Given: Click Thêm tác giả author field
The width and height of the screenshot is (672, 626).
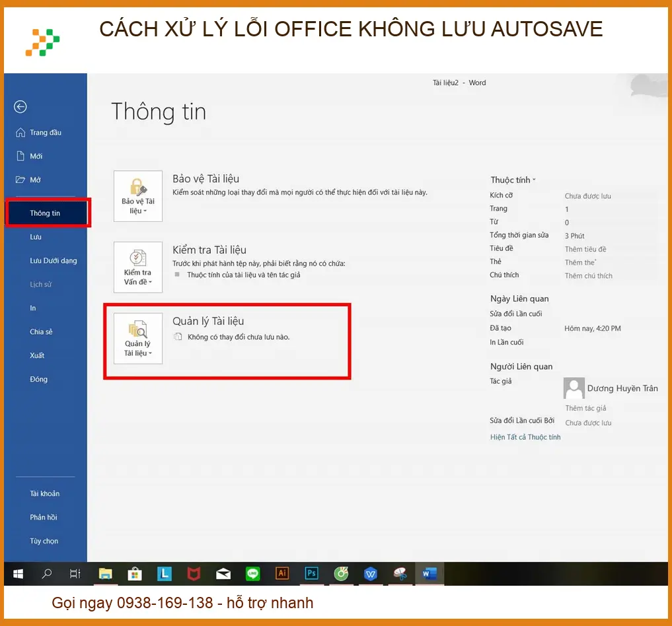Looking at the screenshot, I should point(585,408).
